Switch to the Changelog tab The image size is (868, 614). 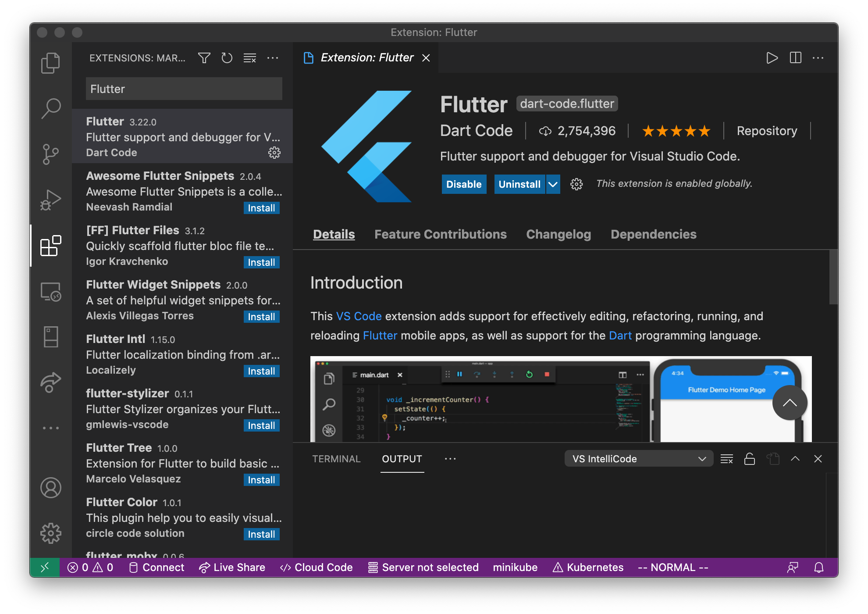[x=559, y=234]
